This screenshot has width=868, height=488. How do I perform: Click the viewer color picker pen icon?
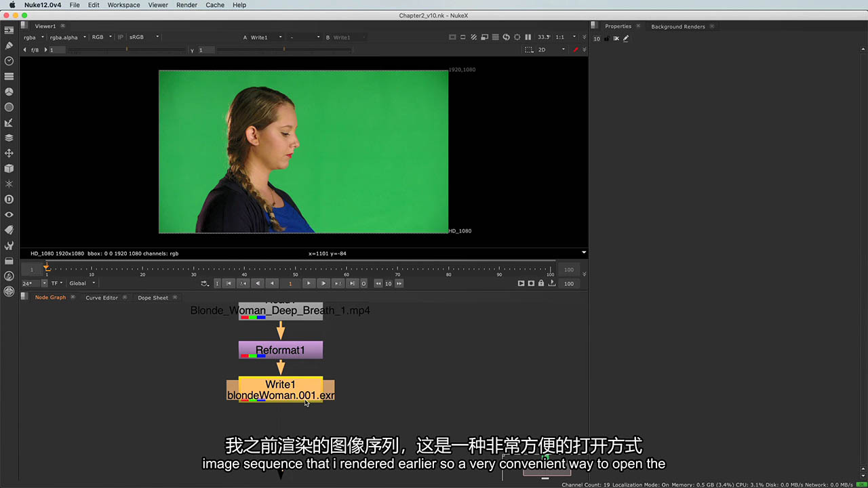point(576,49)
